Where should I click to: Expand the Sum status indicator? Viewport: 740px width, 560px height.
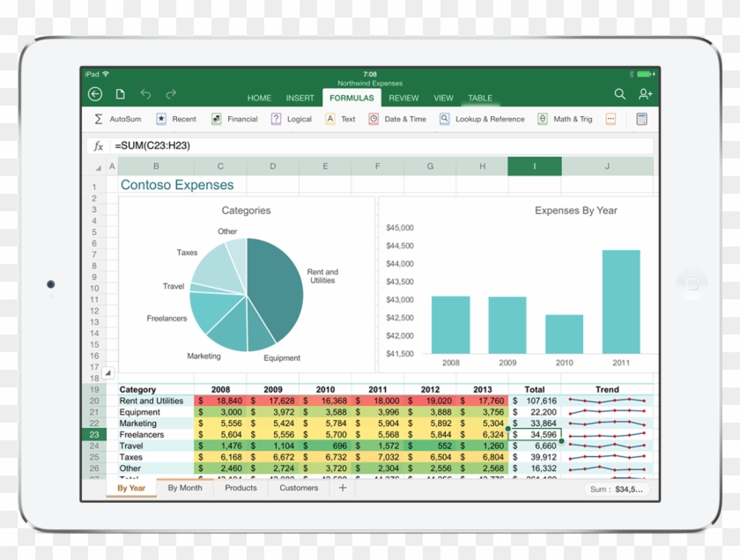pyautogui.click(x=617, y=490)
